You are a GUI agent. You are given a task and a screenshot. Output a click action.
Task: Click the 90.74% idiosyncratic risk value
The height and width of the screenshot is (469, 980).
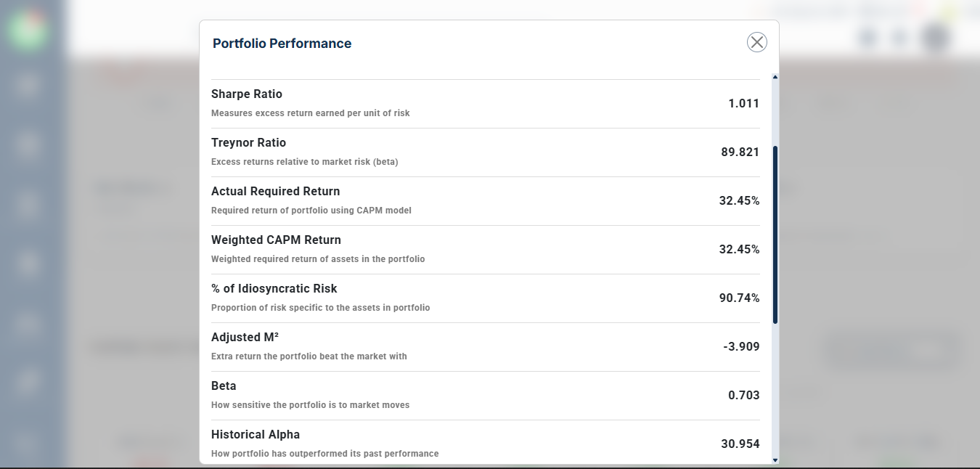[x=739, y=298]
